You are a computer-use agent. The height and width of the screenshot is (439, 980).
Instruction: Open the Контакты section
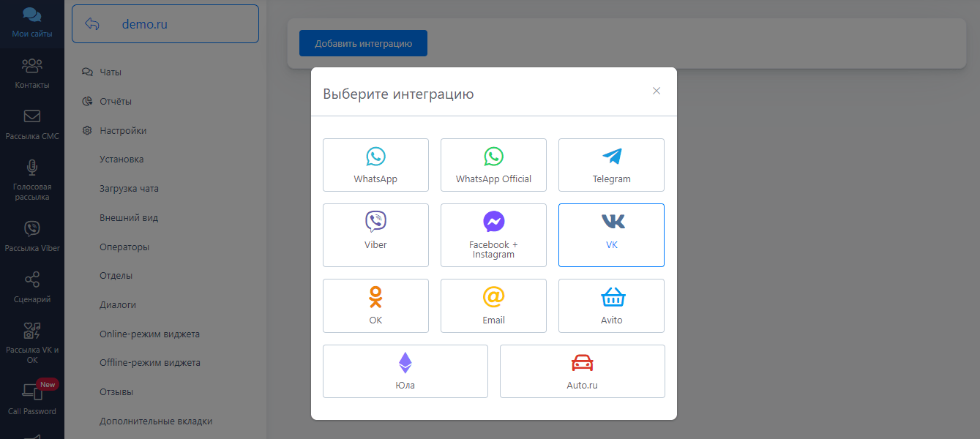coord(32,74)
